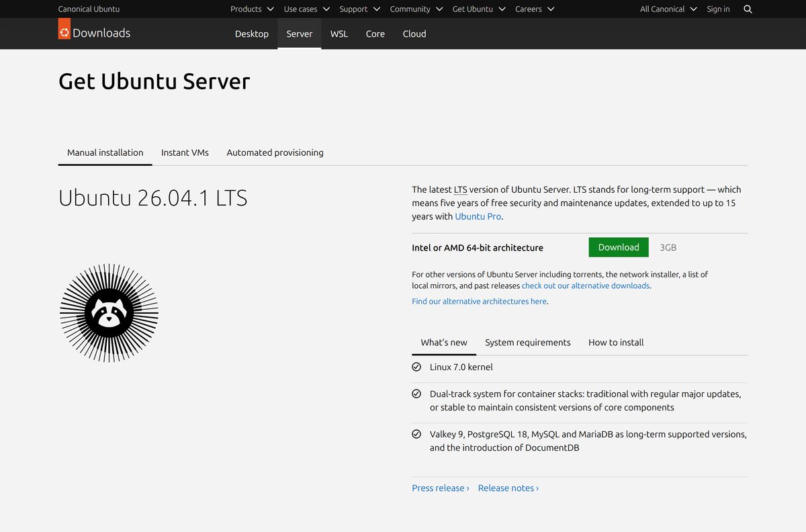
Task: Click the 3GB file size text
Action: tap(668, 247)
